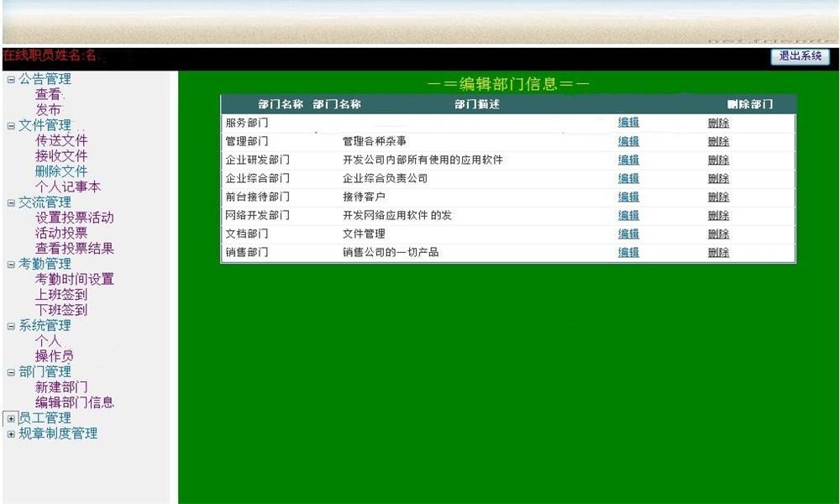Click 编辑 for 销售部门 row
The height and width of the screenshot is (504, 840).
tap(628, 252)
